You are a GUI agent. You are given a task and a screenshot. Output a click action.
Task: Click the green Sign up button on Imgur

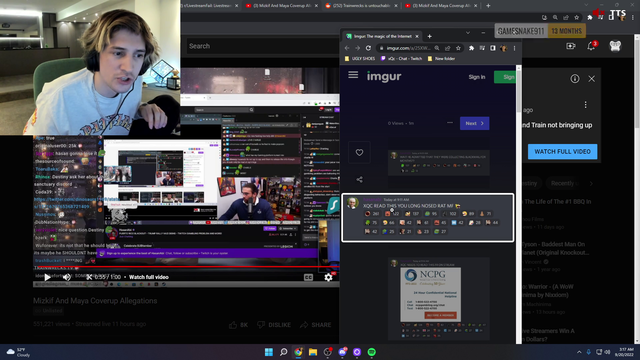(505, 77)
